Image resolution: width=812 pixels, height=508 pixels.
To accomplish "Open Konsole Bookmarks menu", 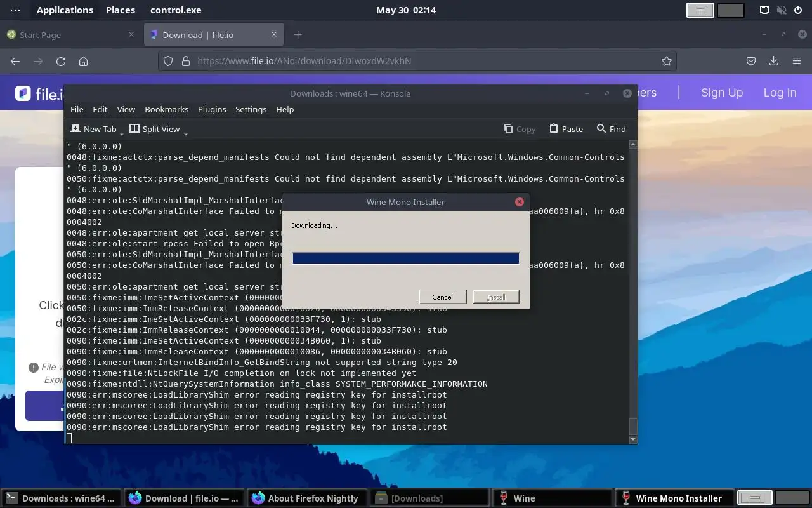I will 166,109.
